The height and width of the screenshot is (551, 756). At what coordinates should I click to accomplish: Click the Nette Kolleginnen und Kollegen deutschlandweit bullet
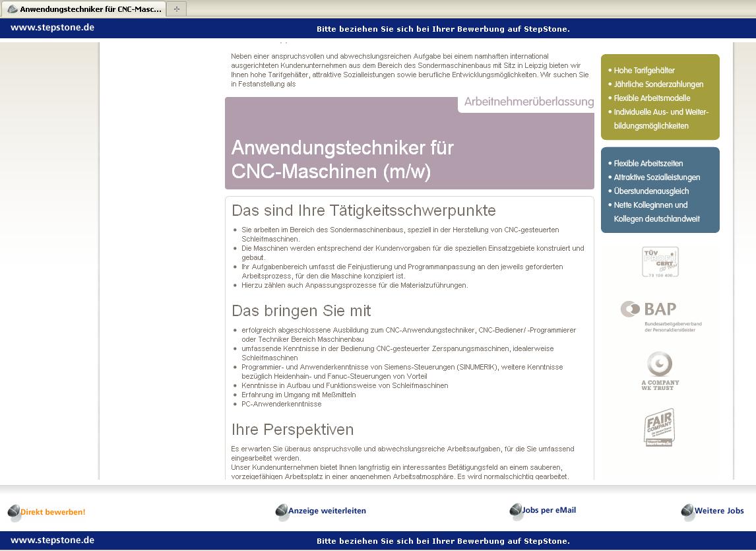coord(656,212)
